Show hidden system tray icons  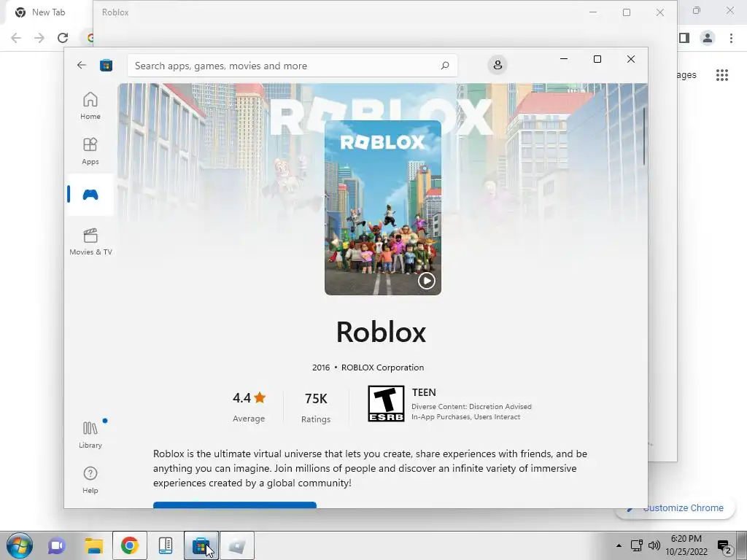619,545
